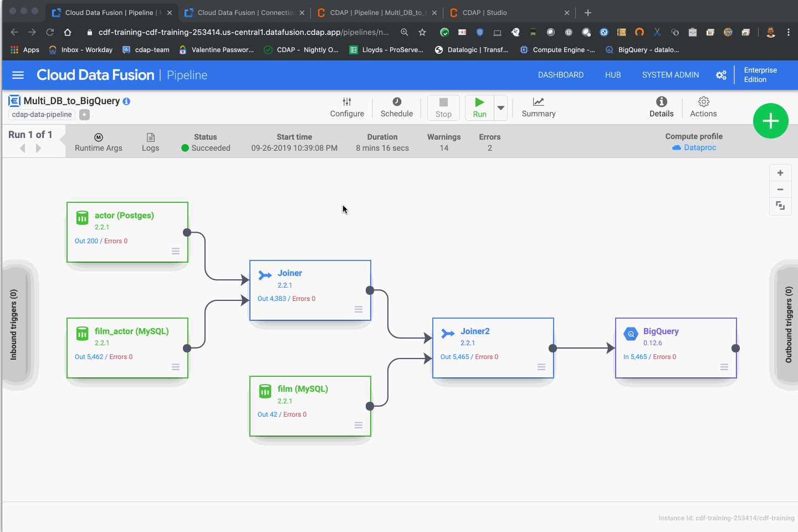Open the Actions gear menu

point(703,108)
